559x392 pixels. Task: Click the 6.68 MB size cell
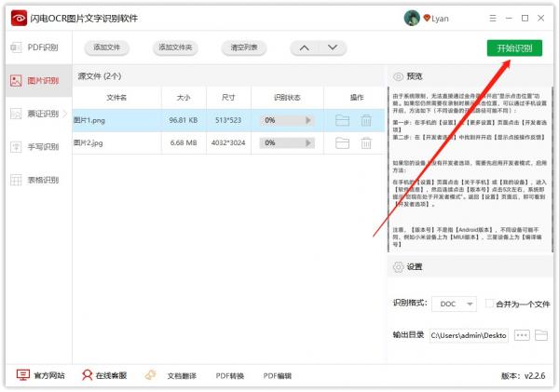click(x=184, y=142)
